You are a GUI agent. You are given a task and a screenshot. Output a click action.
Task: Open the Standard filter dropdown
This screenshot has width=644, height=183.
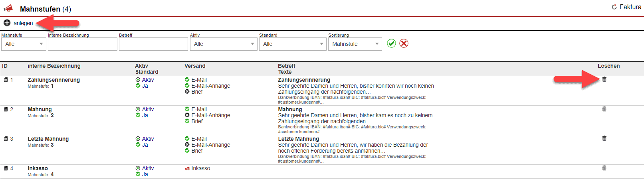(293, 44)
